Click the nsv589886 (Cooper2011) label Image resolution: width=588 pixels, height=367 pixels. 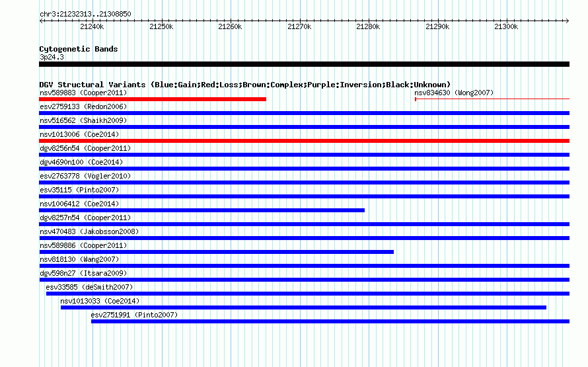[83, 245]
